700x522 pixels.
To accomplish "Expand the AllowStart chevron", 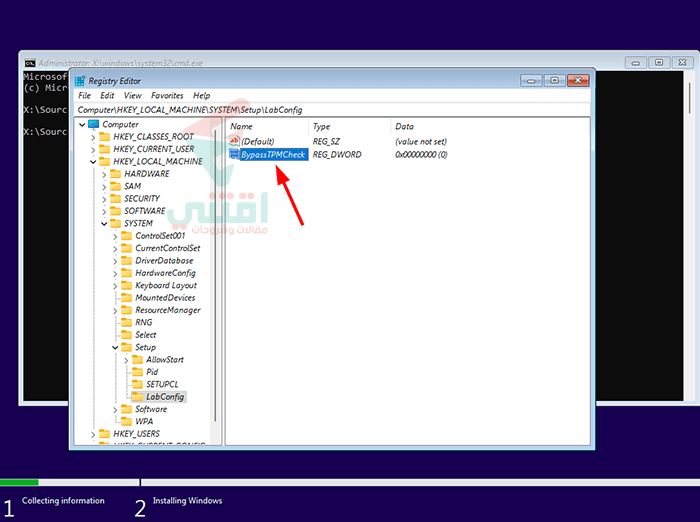I will [x=126, y=360].
